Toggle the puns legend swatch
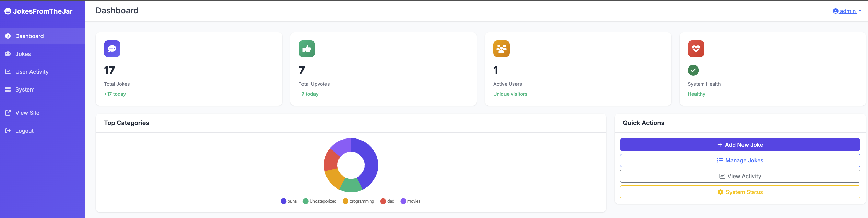The width and height of the screenshot is (868, 218). click(x=283, y=201)
